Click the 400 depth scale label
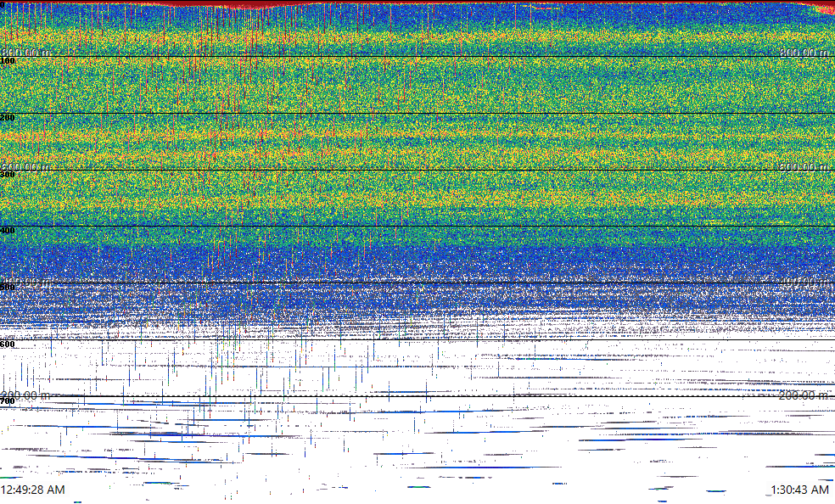The image size is (835, 504). coord(8,231)
